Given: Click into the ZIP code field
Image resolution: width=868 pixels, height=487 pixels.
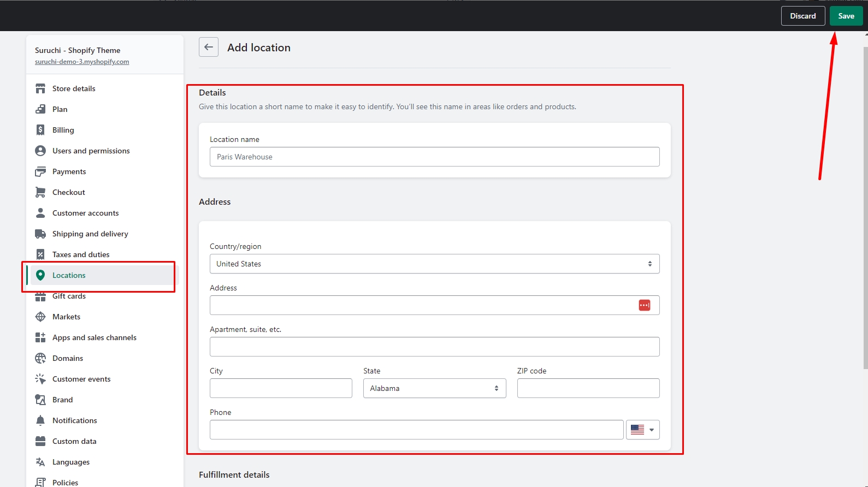Looking at the screenshot, I should (x=588, y=388).
